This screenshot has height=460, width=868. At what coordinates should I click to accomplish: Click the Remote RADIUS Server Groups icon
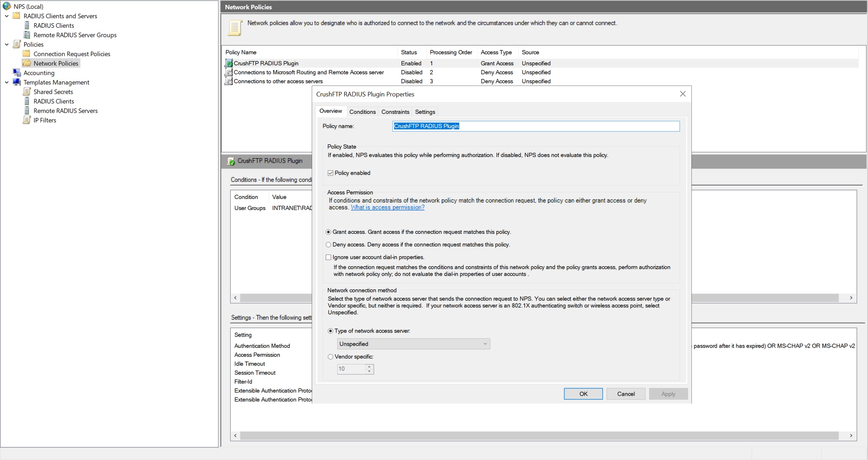[27, 35]
